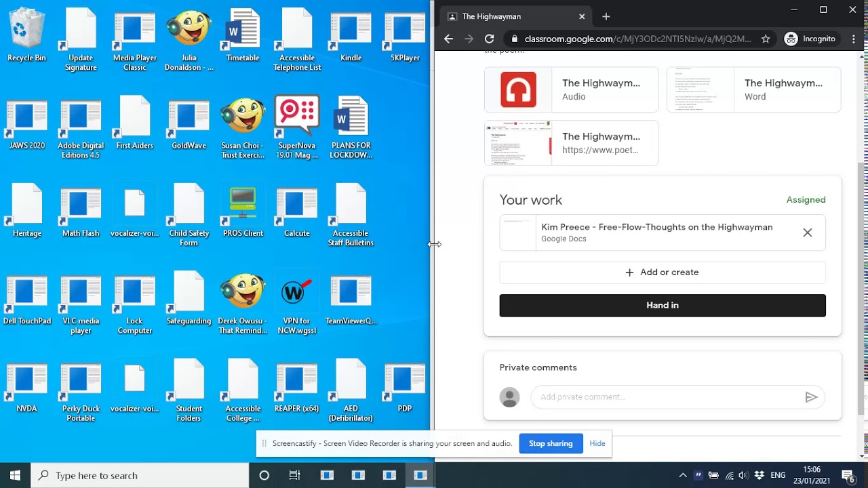Open the VPN for NCW.wgssl shortcut
Viewport: 868px width, 488px height.
(x=296, y=303)
